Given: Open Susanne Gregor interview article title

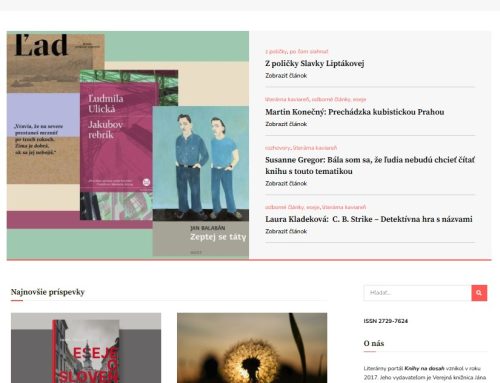Looking at the screenshot, I should (370, 165).
